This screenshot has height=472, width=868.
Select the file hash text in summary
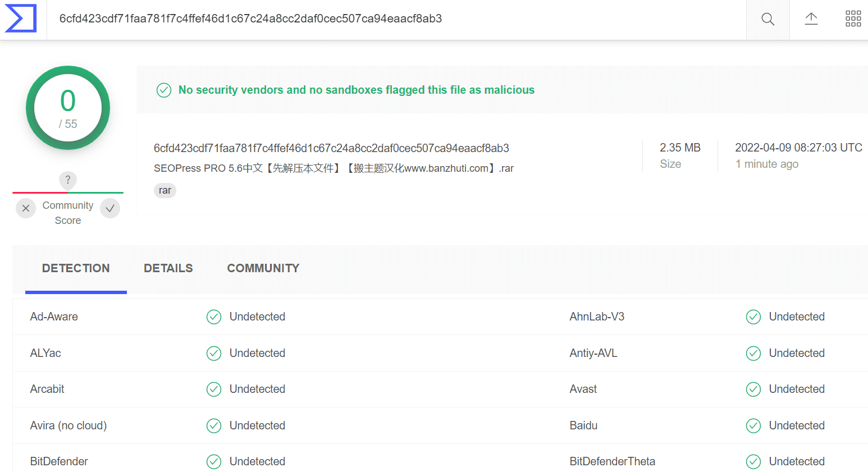[331, 148]
